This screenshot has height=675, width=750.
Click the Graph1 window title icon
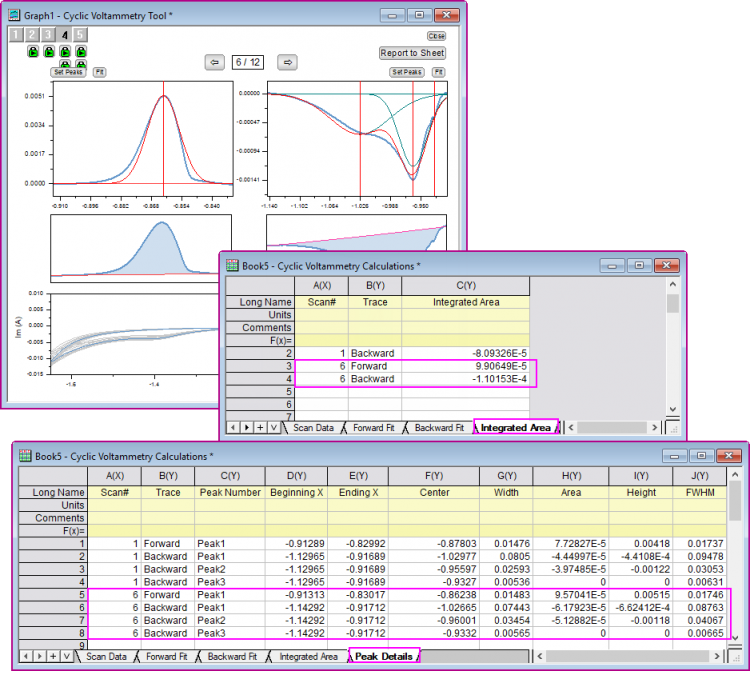tap(15, 15)
